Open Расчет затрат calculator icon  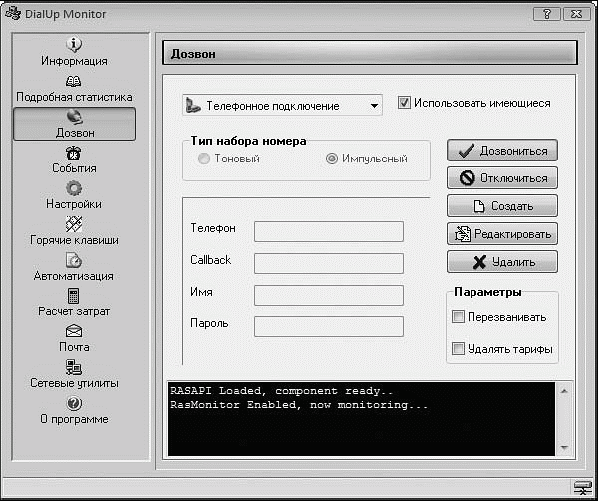[74, 296]
